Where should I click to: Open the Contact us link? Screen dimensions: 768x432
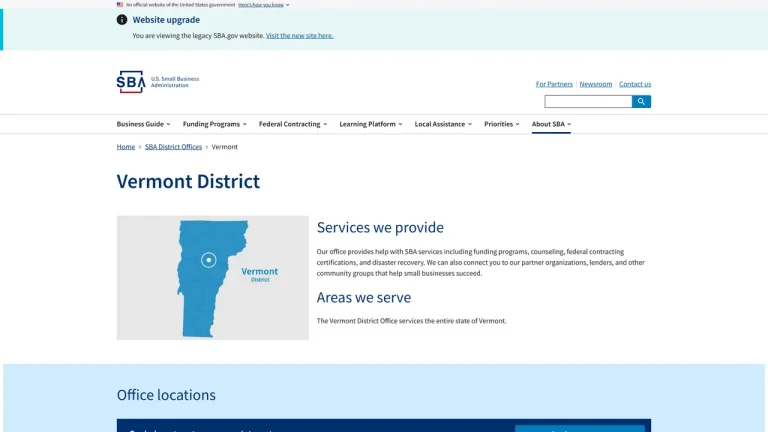(x=635, y=84)
